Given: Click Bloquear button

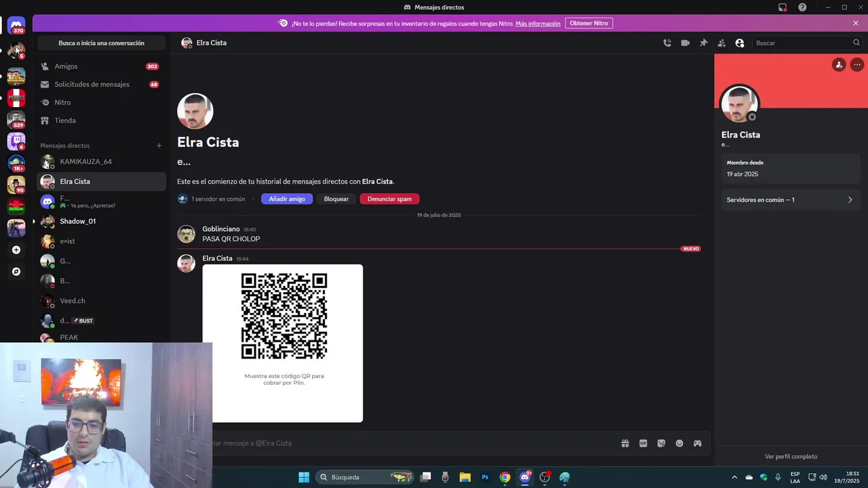Looking at the screenshot, I should 336,199.
